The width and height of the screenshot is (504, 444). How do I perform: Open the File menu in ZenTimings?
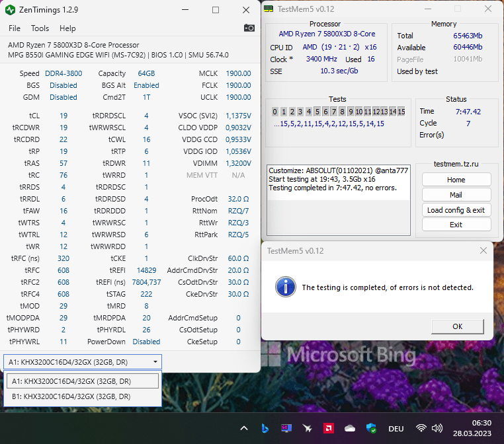(15, 28)
